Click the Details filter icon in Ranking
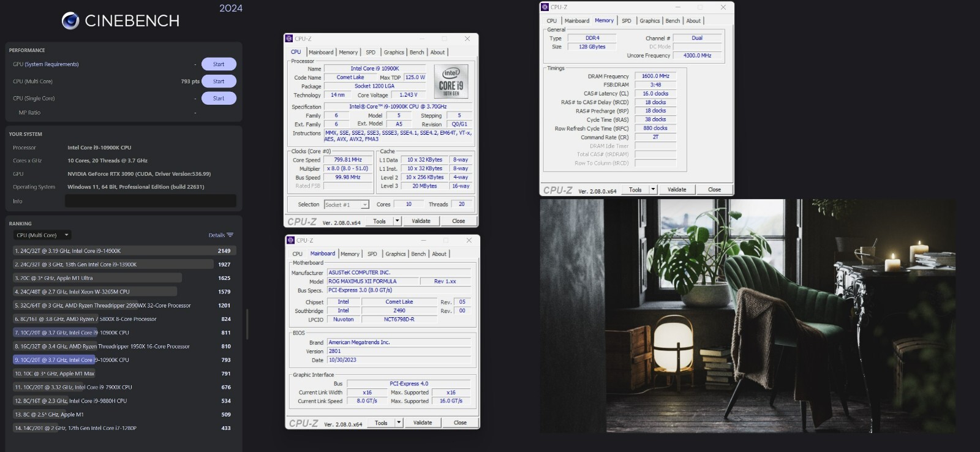 point(230,235)
